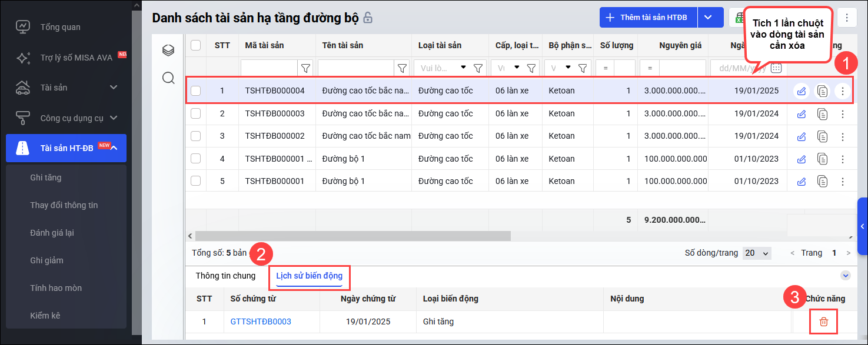
Task: Click filter funnel icon under Mã tài sản
Action: click(x=305, y=68)
